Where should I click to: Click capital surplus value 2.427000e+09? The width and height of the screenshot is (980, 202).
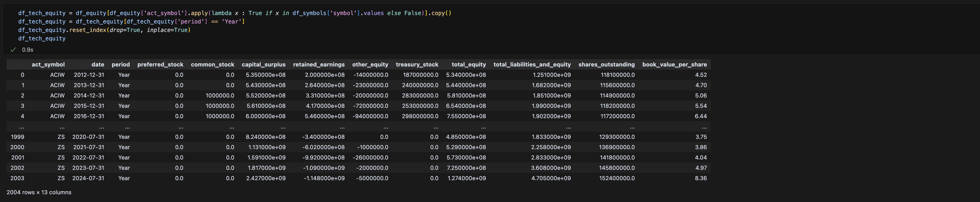click(x=266, y=178)
